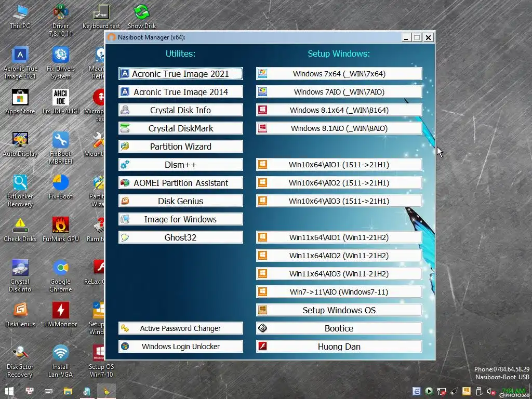This screenshot has width=532, height=399.
Task: Select Win10x64\AIO2 (1511->21H1)
Action: coord(339,183)
